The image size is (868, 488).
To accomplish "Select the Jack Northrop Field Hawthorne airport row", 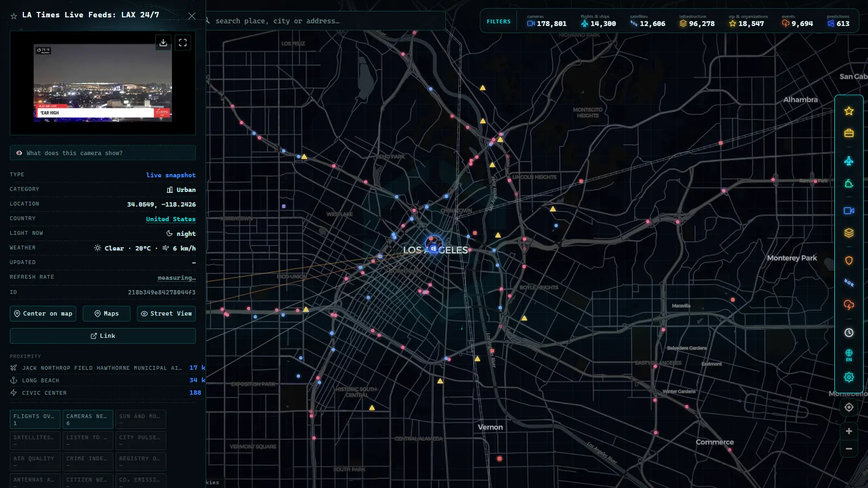I will coord(107,368).
